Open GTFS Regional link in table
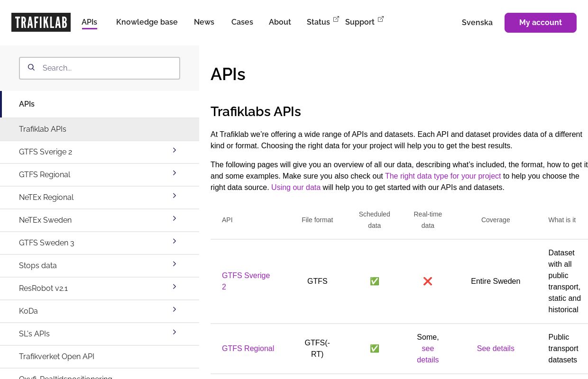Viewport: 588px width, 379px height. (248, 349)
